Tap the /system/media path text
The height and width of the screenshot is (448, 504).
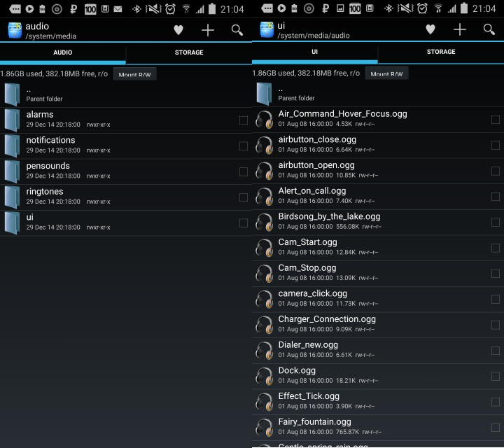51,36
